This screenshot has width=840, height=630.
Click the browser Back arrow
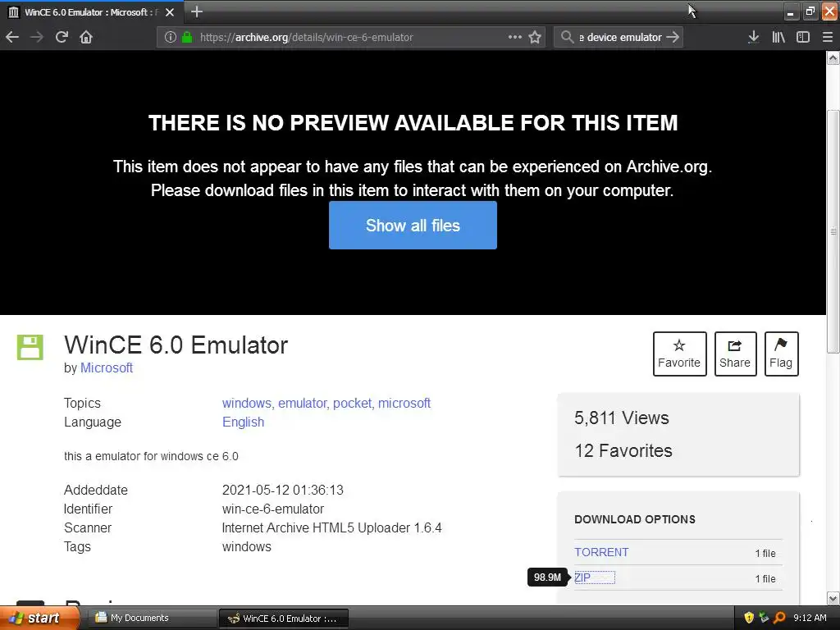tap(12, 37)
